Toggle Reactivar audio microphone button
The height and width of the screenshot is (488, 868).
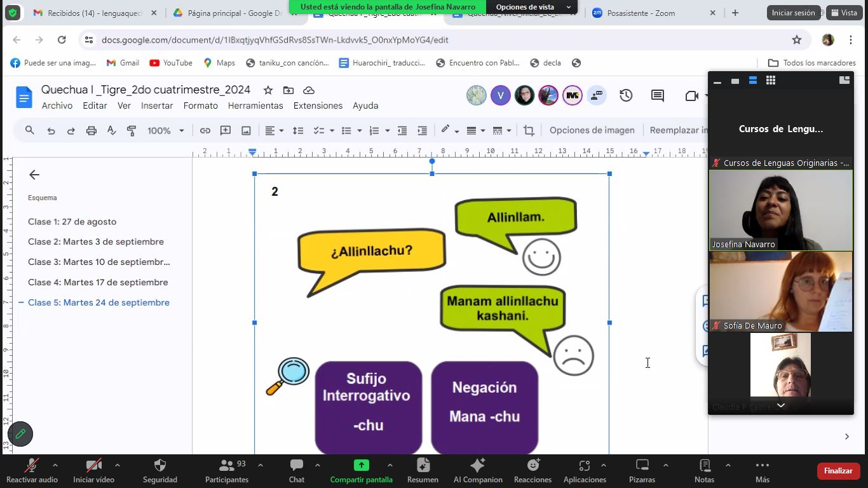pyautogui.click(x=32, y=471)
